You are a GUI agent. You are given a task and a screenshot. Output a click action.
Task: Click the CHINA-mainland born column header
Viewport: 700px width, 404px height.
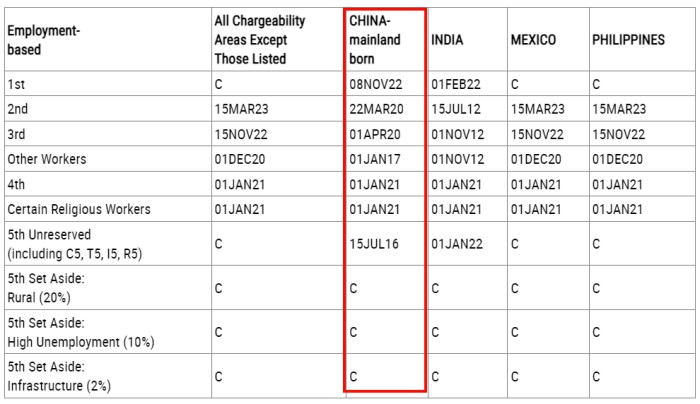click(375, 39)
